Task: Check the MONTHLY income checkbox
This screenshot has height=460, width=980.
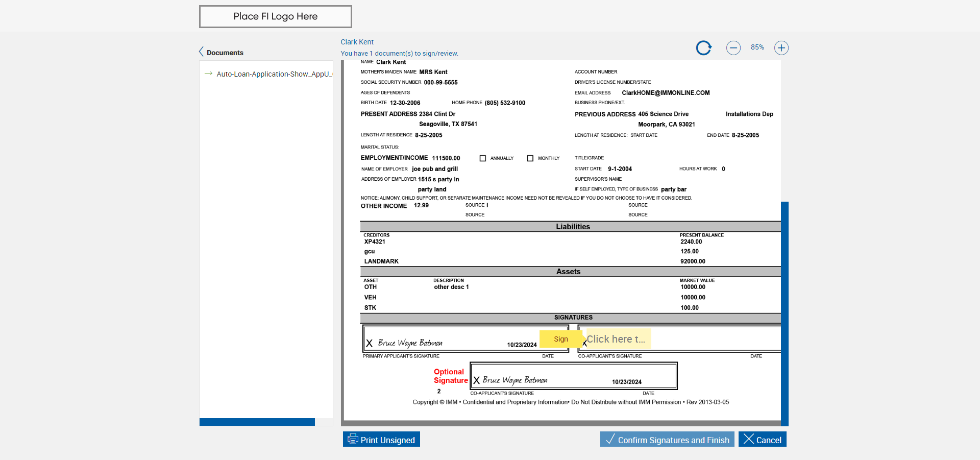Action: [530, 158]
